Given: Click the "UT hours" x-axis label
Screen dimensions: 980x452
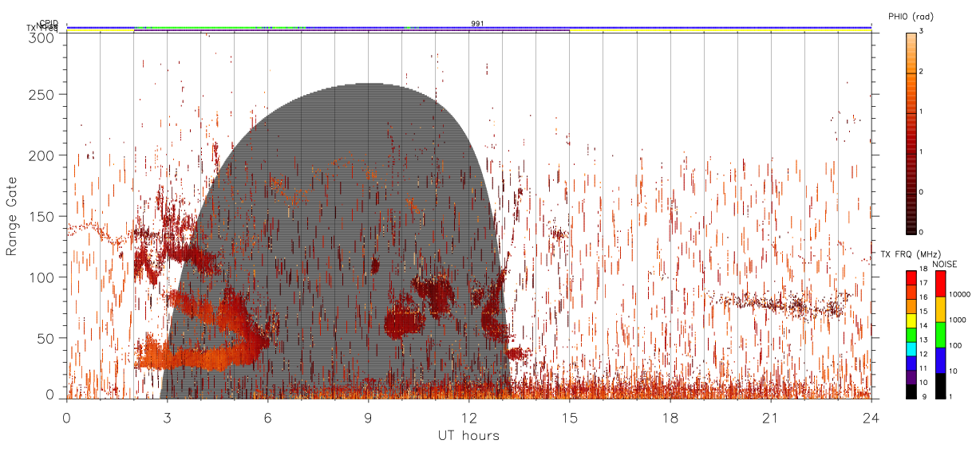Looking at the screenshot, I should pyautogui.click(x=468, y=435).
